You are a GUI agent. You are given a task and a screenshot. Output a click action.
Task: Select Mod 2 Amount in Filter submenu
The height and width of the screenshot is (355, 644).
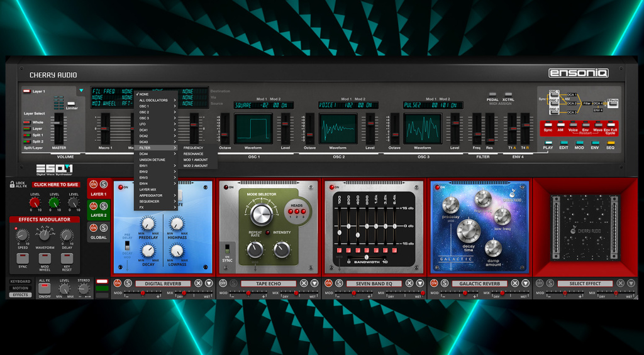coord(198,166)
